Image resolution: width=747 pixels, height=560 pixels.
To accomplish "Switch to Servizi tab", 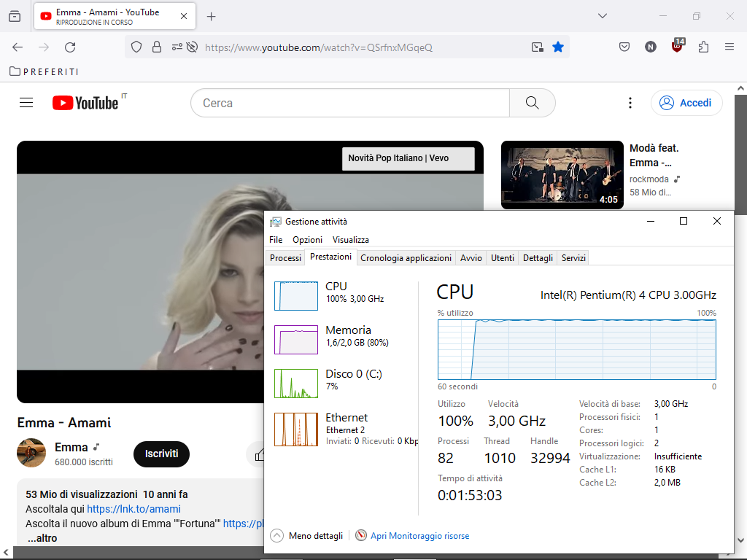I will [573, 257].
